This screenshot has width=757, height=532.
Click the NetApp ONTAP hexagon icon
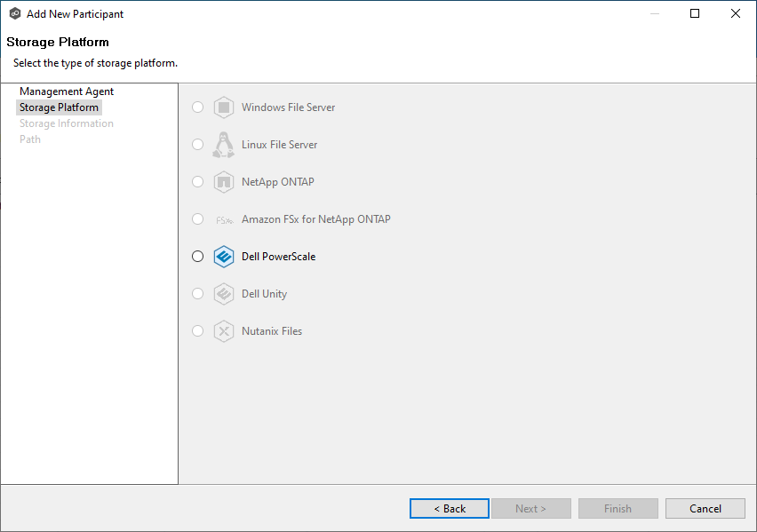point(223,182)
